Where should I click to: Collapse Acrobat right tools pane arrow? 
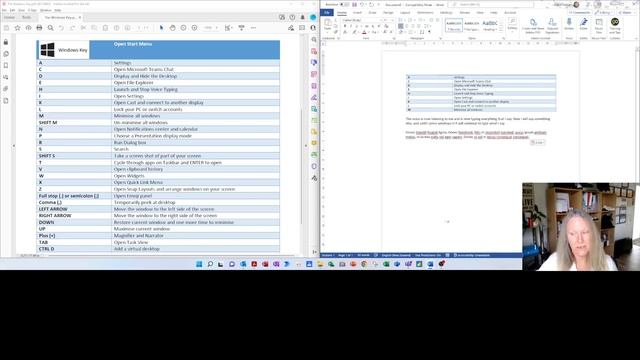pos(306,145)
